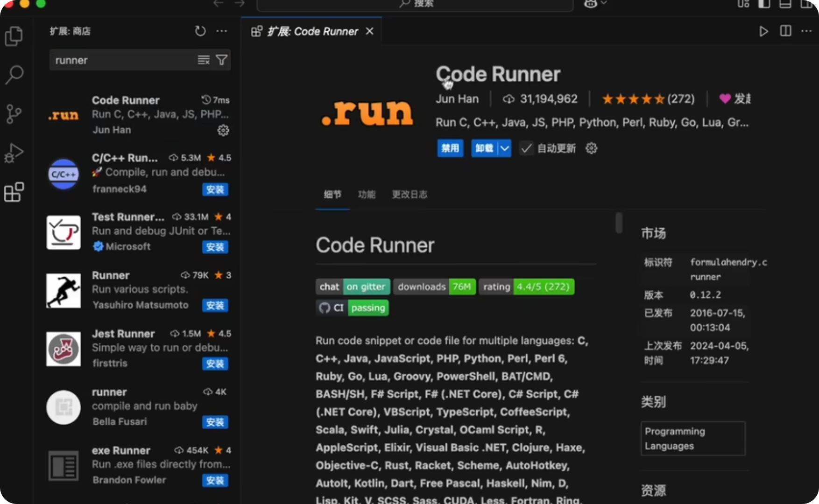819x504 pixels.
Task: Toggle bottom panel layout icon
Action: click(785, 4)
